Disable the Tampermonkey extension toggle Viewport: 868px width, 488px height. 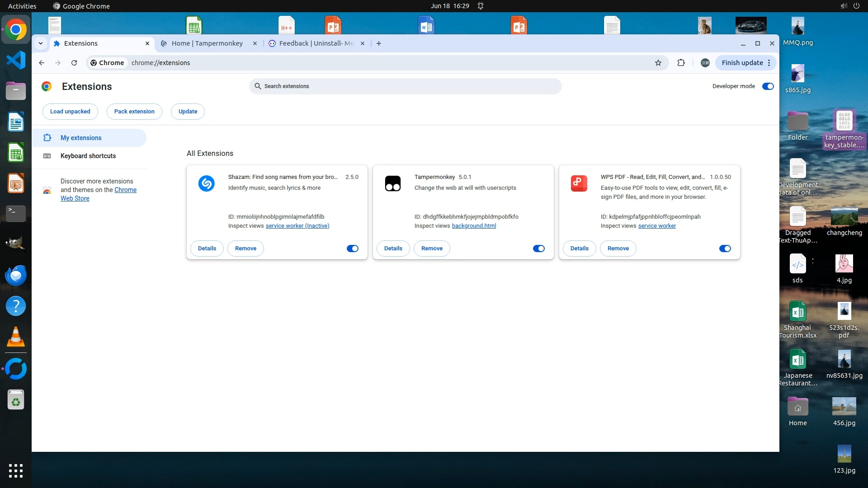pyautogui.click(x=538, y=249)
